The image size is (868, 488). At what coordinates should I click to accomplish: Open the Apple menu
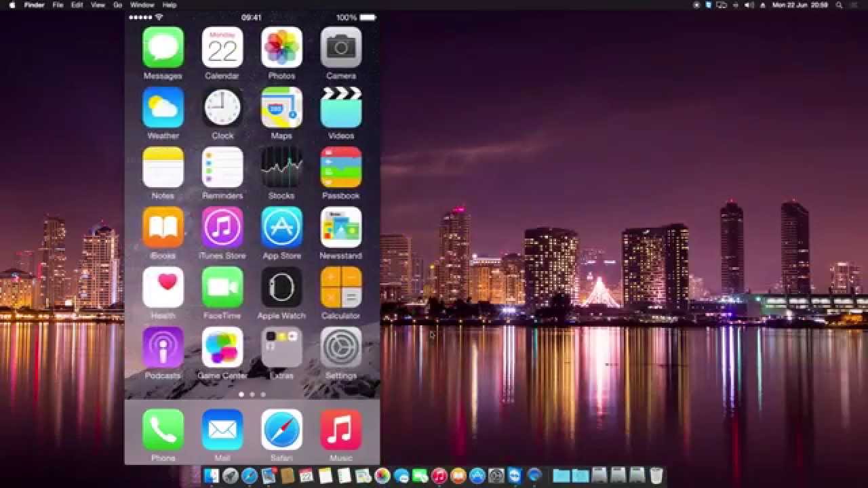12,5
